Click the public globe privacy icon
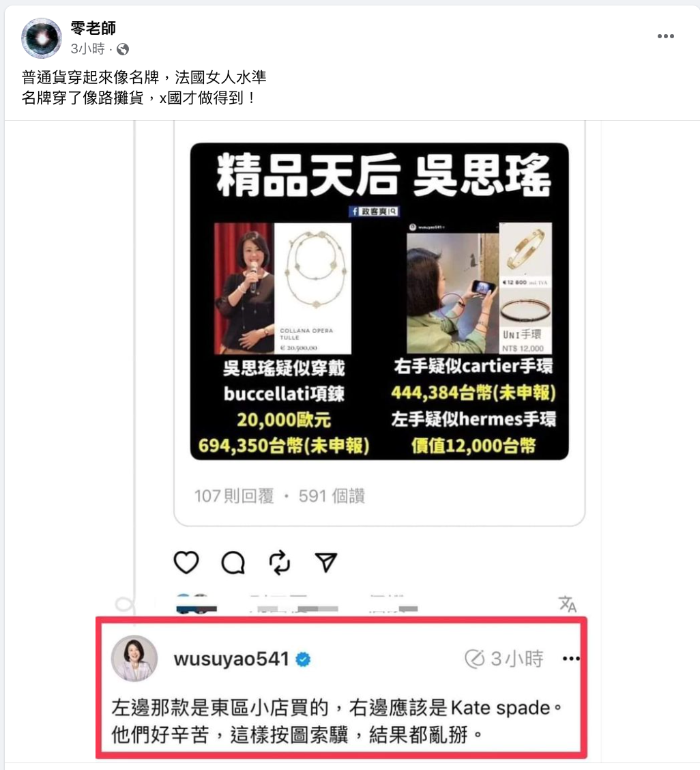The width and height of the screenshot is (700, 770). tap(123, 49)
